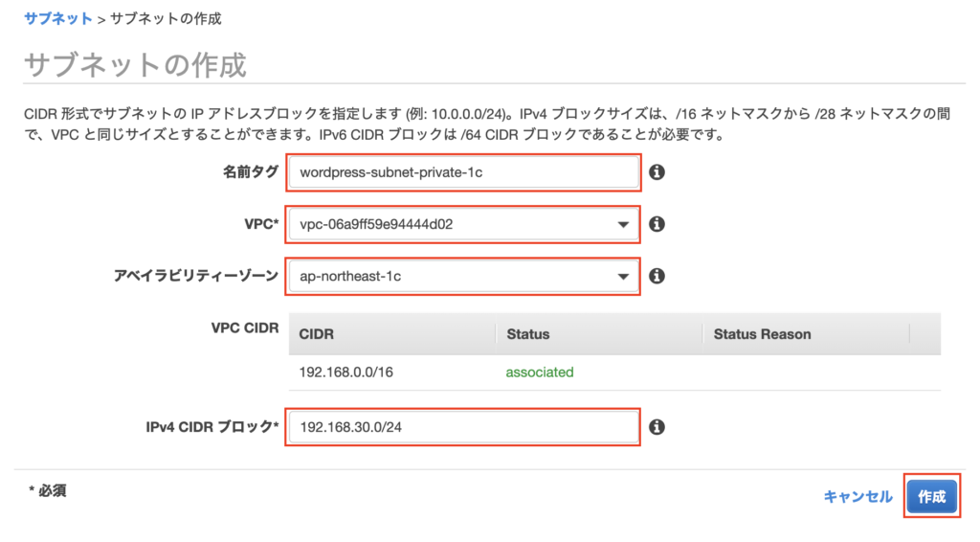The height and width of the screenshot is (542, 980).
Task: Click info icon beside 名前タグ field
Action: (657, 172)
